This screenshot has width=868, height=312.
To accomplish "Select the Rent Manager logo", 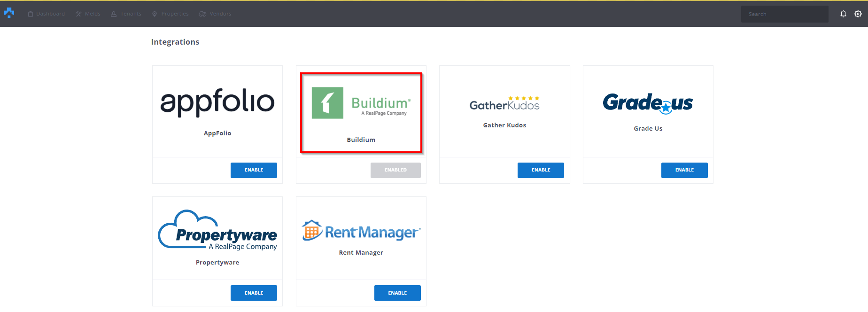I will point(361,231).
